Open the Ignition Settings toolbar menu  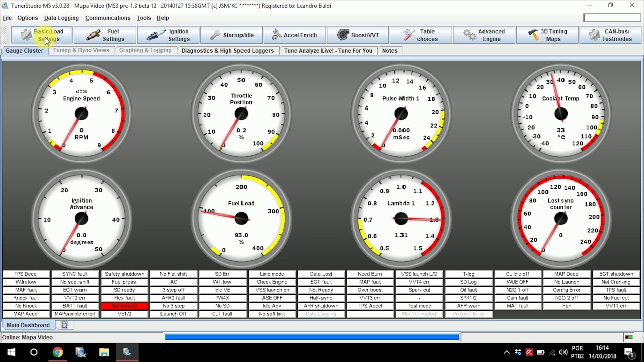(168, 35)
